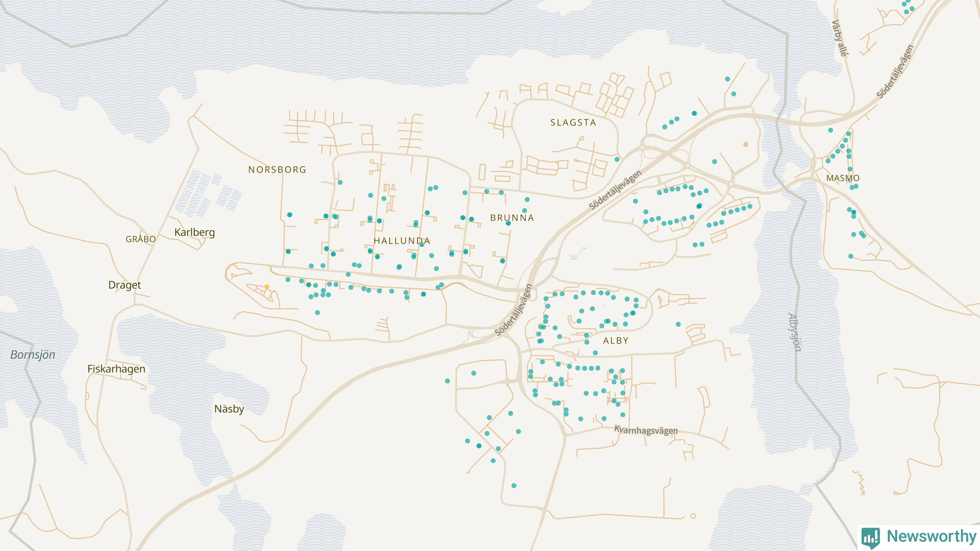Click the tan dot east of Slagsta

pyautogui.click(x=745, y=144)
